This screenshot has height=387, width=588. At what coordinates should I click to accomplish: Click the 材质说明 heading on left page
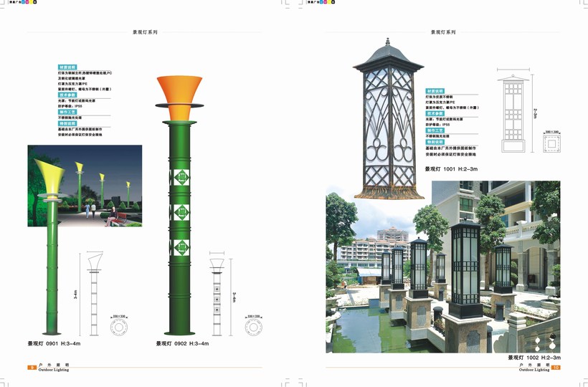pyautogui.click(x=67, y=65)
